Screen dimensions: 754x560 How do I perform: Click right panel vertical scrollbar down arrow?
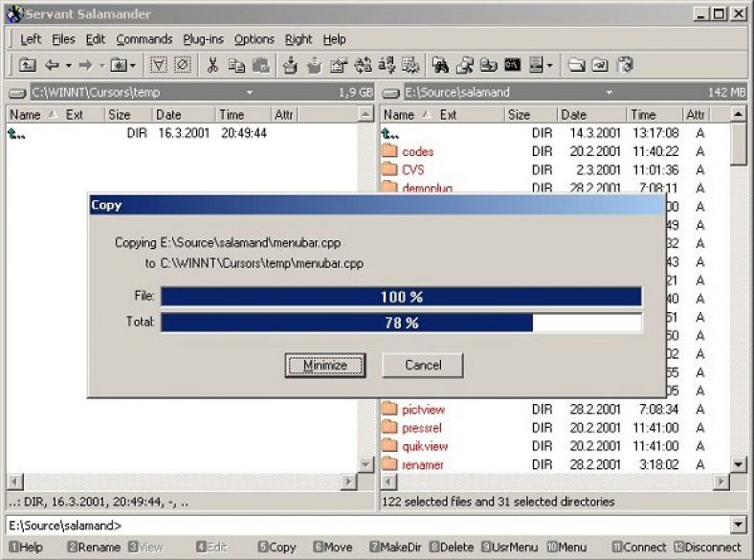coord(738,464)
